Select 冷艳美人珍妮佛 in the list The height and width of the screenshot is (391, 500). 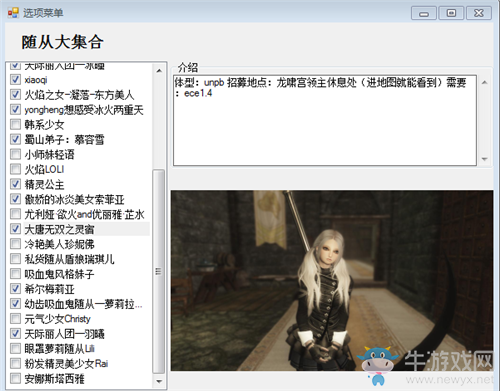pos(59,244)
